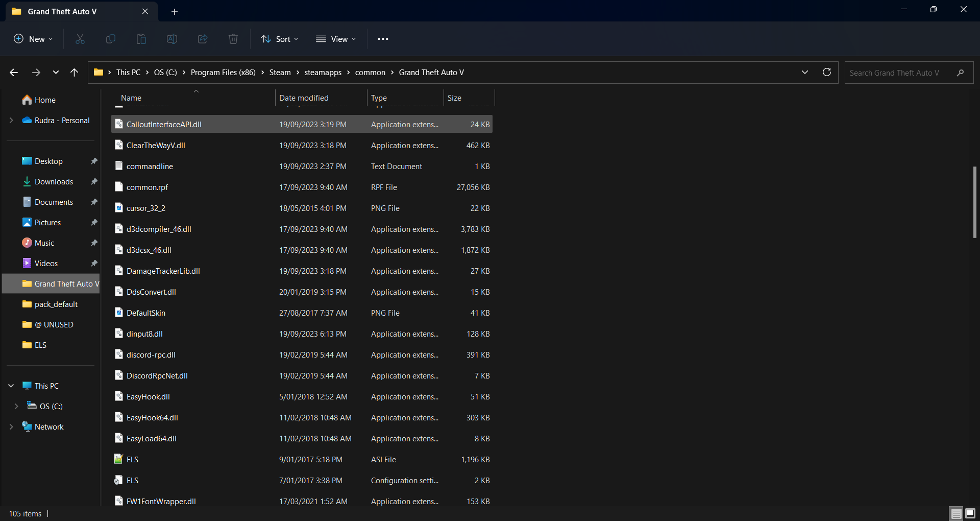Collapse the This PC tree node
This screenshot has height=521, width=980.
(x=11, y=386)
